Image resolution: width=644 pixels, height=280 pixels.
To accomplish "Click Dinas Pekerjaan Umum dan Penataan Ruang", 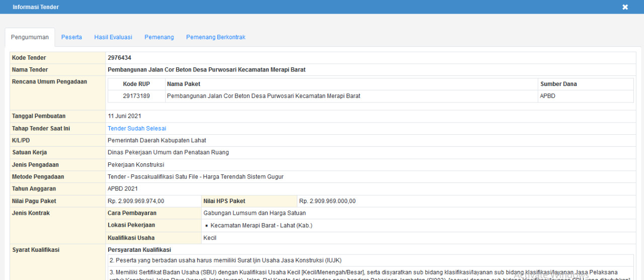I will point(168,153).
